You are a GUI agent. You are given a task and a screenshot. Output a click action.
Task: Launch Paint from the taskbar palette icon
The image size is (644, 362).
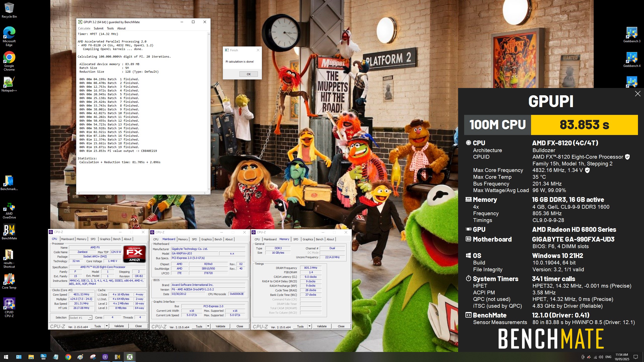[x=80, y=357]
